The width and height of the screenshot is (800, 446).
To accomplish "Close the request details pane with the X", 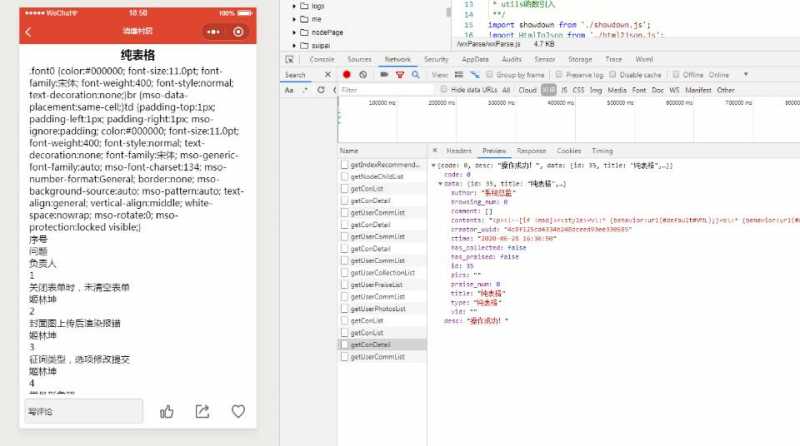I will coord(435,151).
